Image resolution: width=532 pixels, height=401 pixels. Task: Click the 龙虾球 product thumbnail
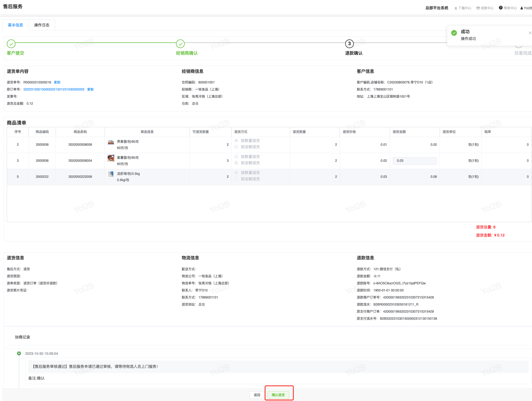point(111,174)
